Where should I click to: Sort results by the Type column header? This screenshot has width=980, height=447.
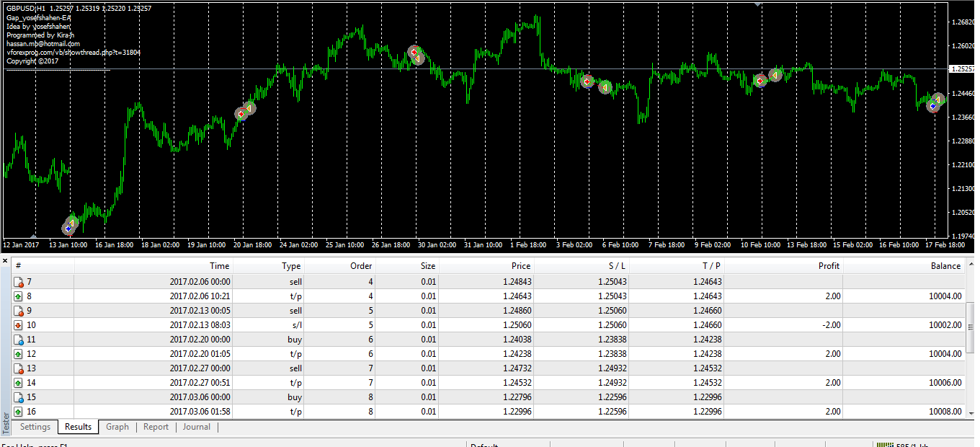(x=268, y=266)
